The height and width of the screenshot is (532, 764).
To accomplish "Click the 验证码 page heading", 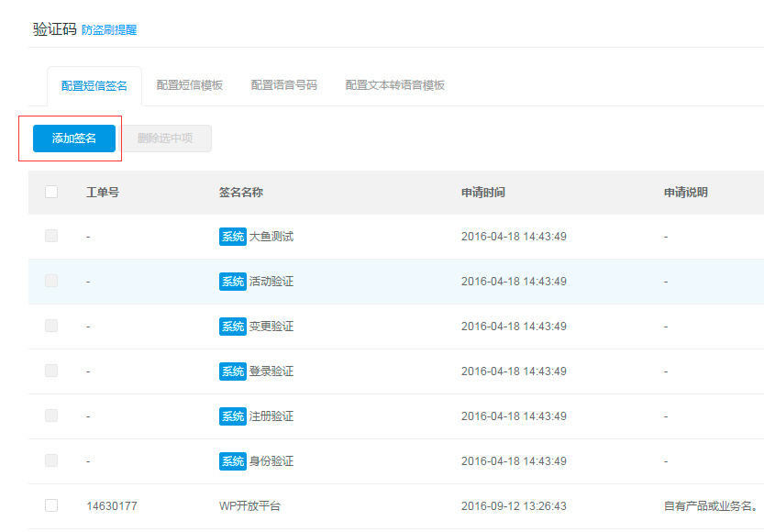I will [x=55, y=29].
